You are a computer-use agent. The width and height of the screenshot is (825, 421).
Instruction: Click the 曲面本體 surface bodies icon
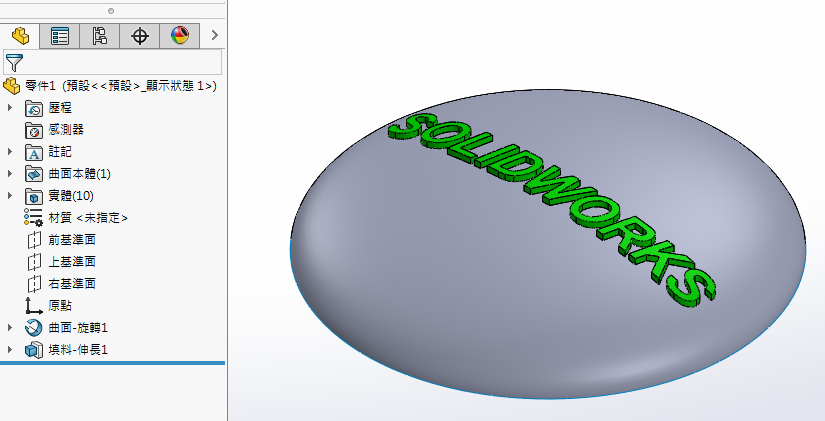tap(34, 174)
